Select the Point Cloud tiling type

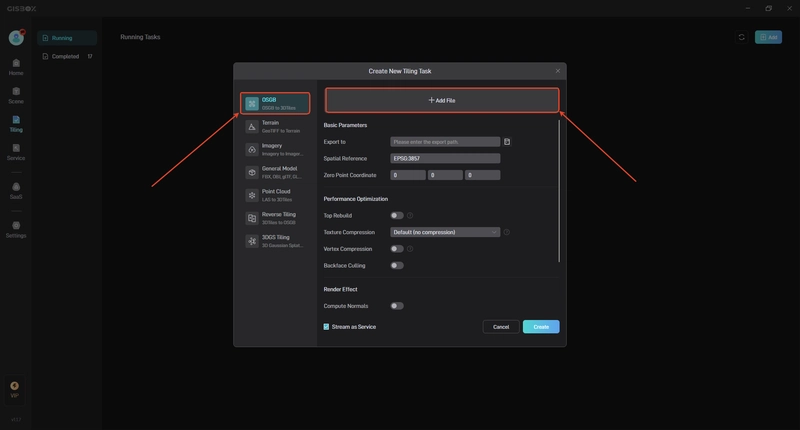pyautogui.click(x=276, y=195)
